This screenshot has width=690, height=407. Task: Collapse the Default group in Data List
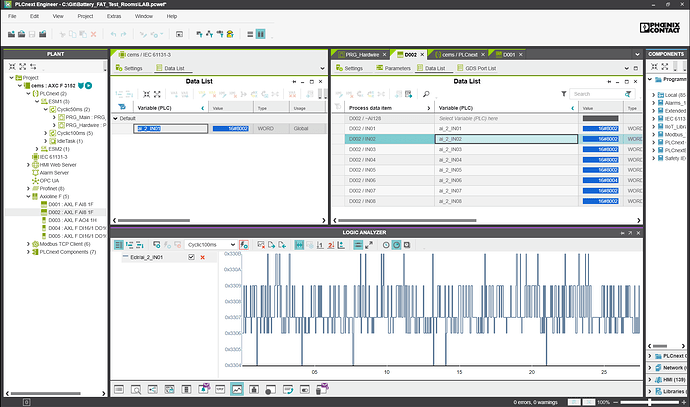[x=113, y=117]
